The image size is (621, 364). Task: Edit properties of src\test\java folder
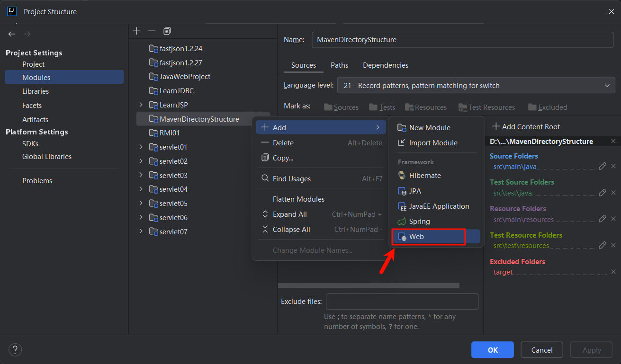tap(603, 193)
